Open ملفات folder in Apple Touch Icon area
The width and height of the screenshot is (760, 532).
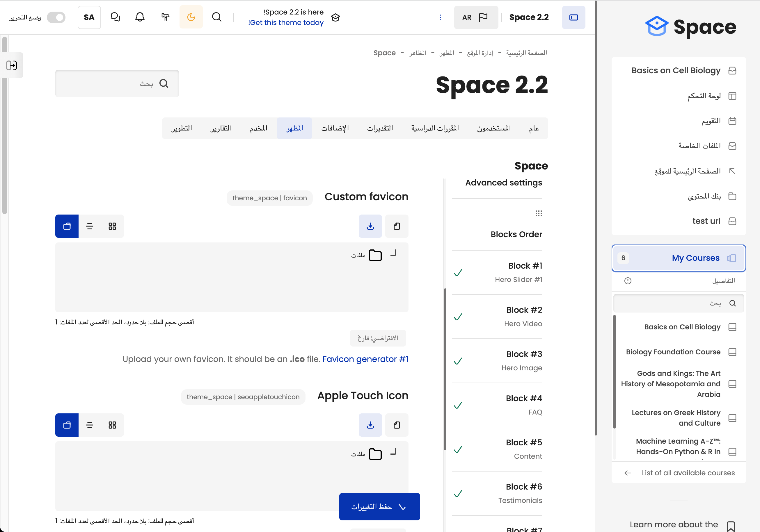367,454
